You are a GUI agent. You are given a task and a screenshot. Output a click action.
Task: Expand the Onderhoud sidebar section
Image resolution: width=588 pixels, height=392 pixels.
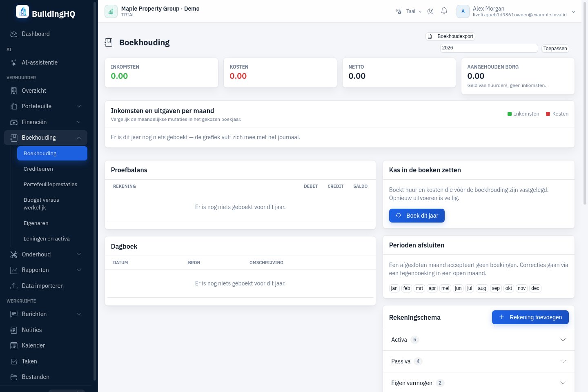pos(46,254)
